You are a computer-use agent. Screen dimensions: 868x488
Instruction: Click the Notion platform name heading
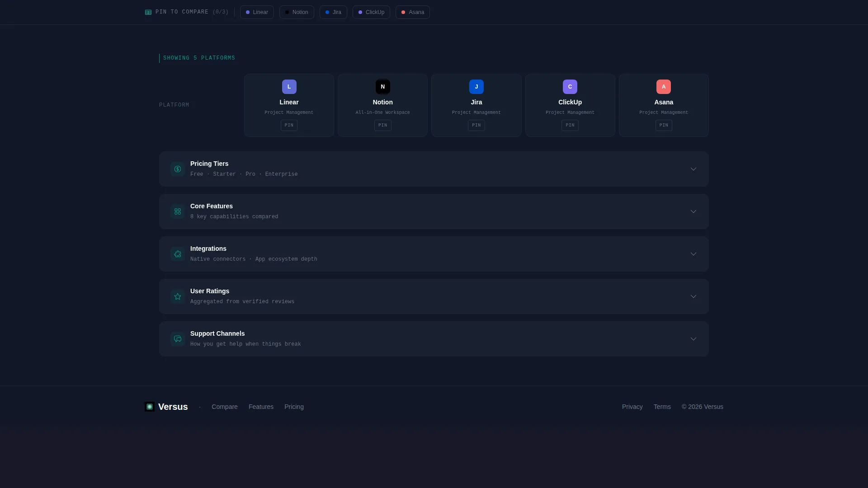383,102
